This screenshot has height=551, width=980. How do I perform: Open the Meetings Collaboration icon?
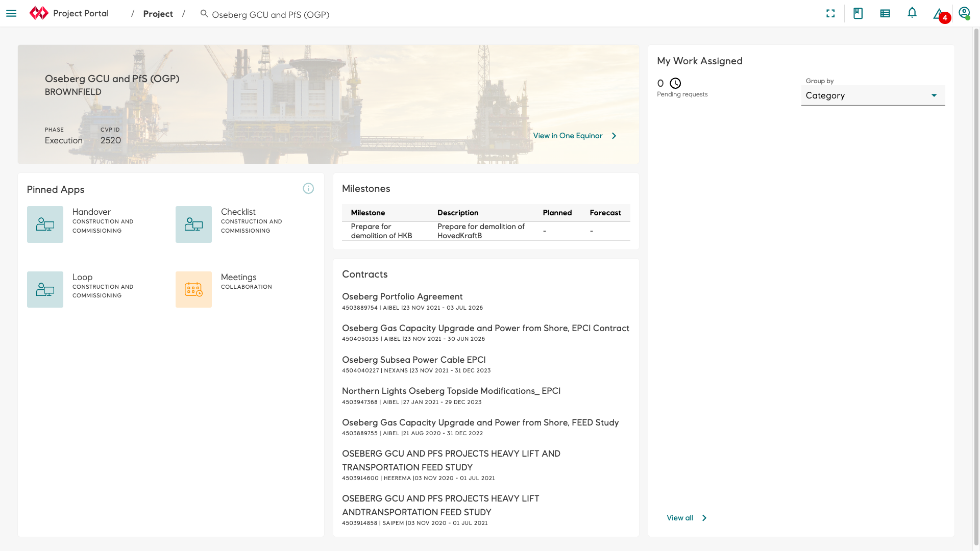194,289
